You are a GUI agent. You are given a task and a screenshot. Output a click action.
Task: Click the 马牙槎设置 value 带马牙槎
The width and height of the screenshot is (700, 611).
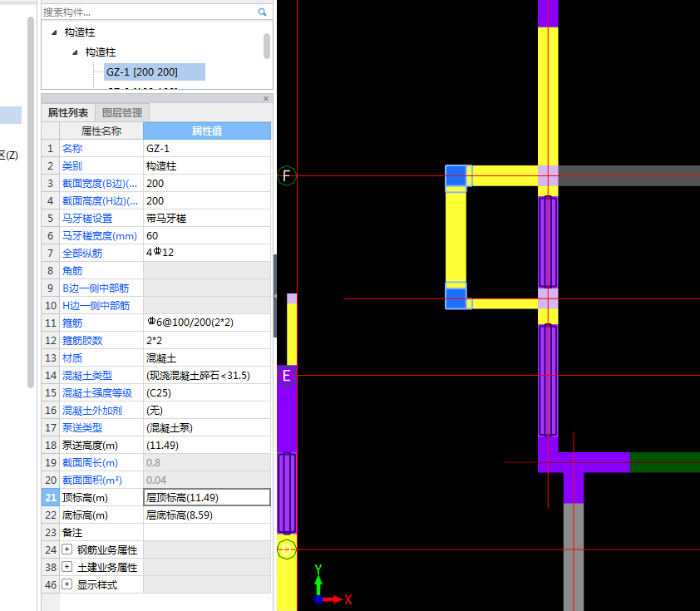207,219
